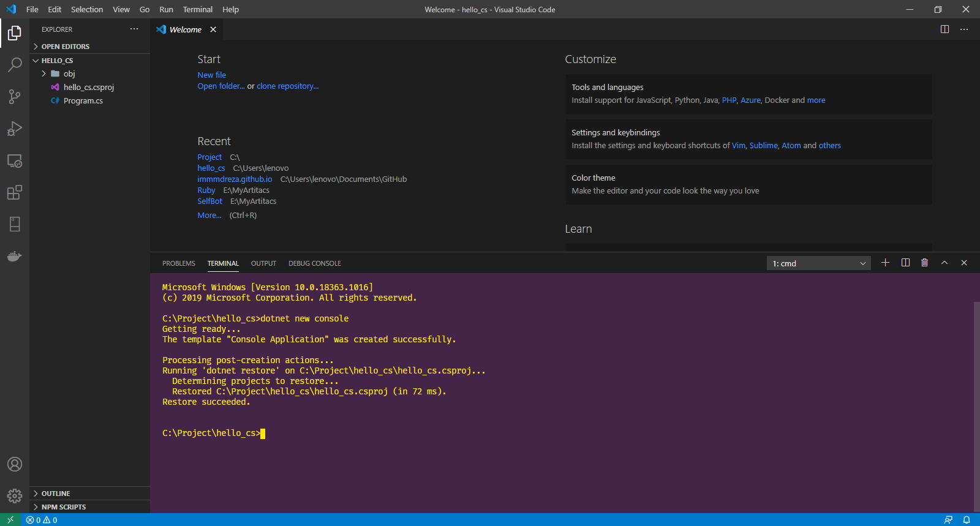Create a new terminal with plus icon

pos(885,263)
